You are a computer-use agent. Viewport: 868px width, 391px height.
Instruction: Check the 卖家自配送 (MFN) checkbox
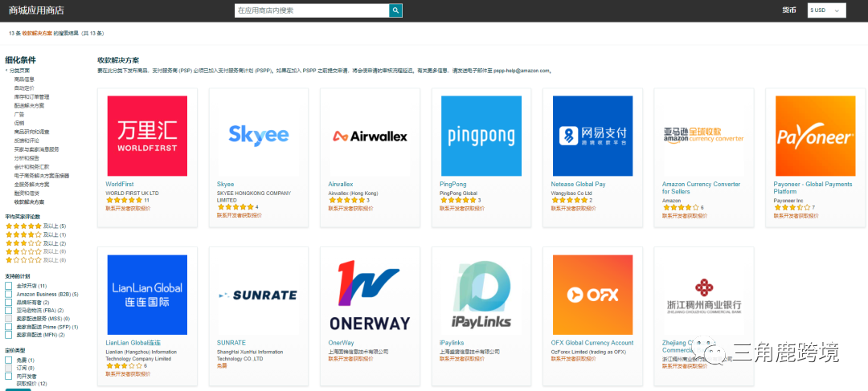[8, 335]
